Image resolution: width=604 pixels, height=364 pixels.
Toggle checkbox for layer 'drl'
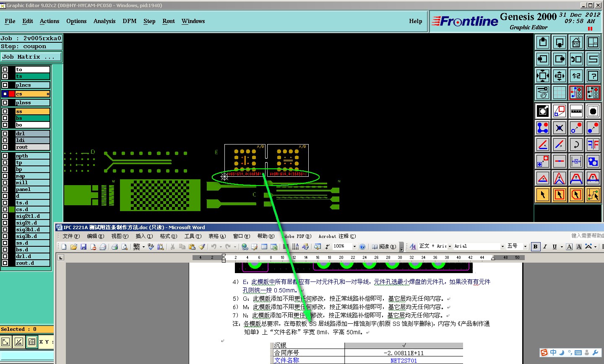point(5,134)
